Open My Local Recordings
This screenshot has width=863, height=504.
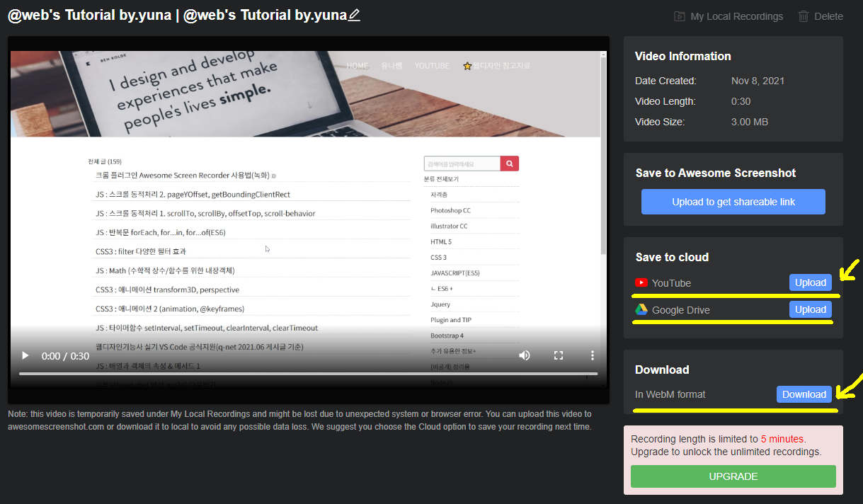pos(728,16)
